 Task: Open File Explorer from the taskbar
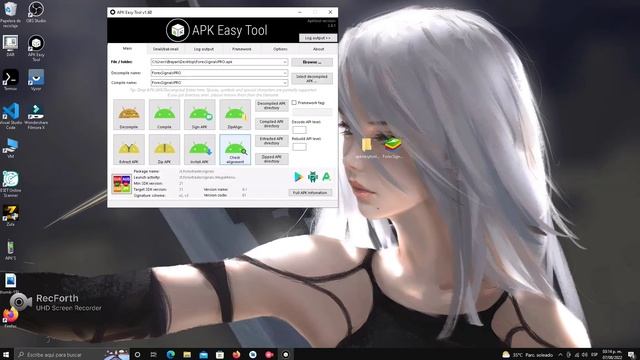point(187,354)
